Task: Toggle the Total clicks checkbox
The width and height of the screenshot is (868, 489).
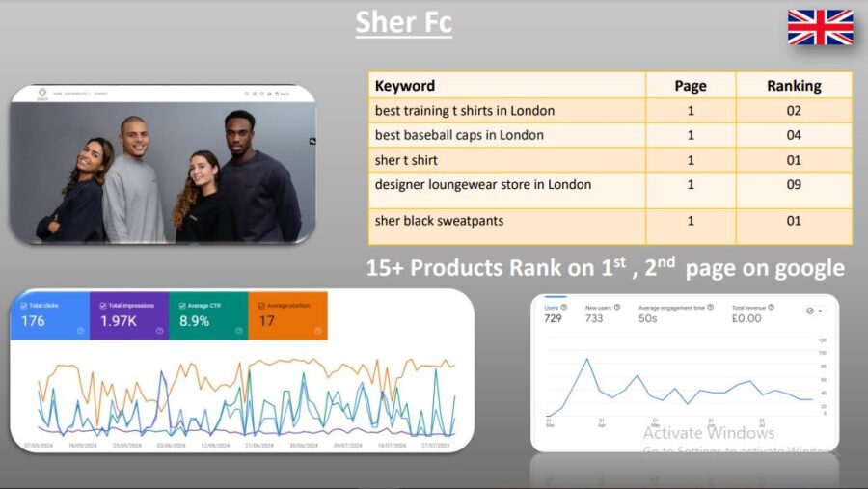Action: click(25, 306)
